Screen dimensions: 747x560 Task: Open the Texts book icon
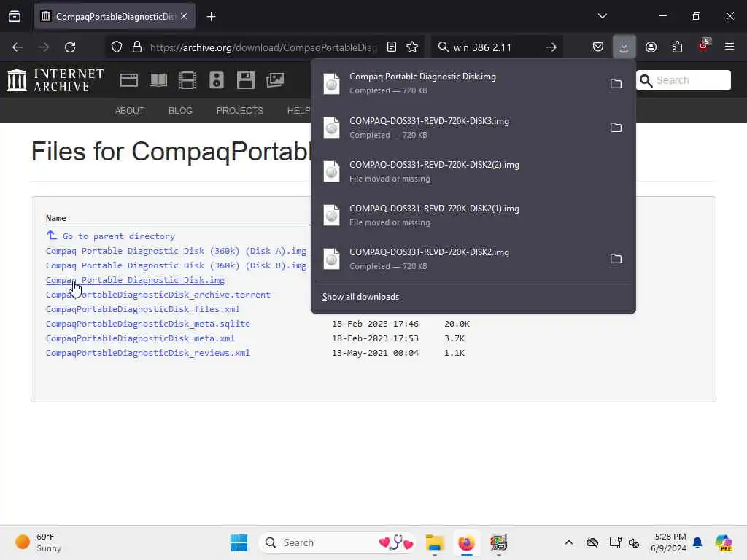[x=158, y=80]
